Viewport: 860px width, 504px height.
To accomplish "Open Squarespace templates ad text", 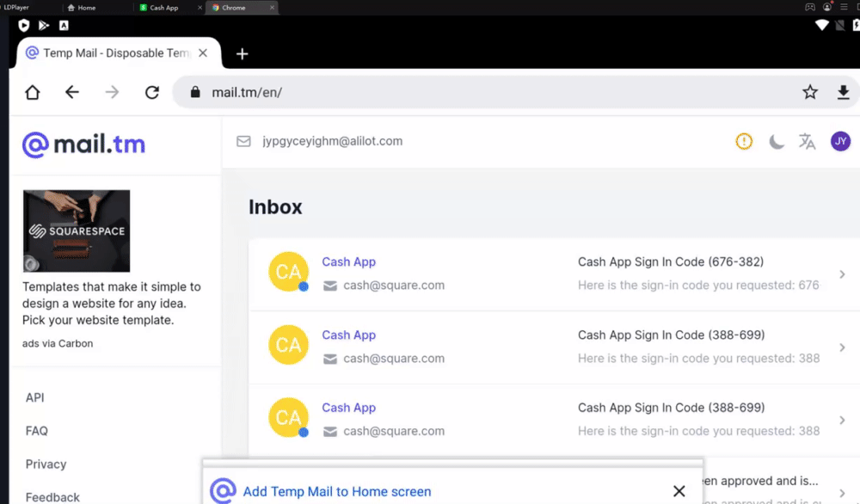I will pyautogui.click(x=111, y=304).
